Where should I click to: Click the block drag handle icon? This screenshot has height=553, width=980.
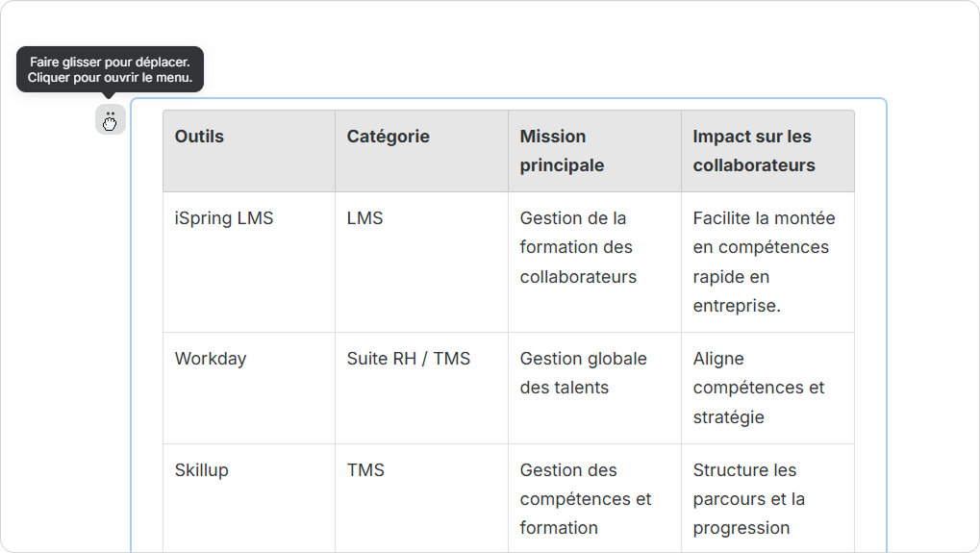111,120
